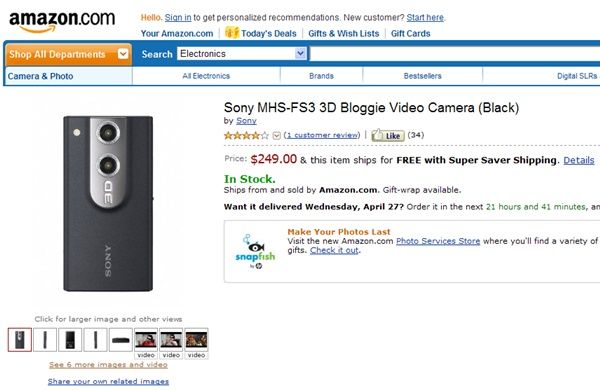The width and height of the screenshot is (600, 390).
Task: Open the Gift Cards link
Action: (x=411, y=33)
